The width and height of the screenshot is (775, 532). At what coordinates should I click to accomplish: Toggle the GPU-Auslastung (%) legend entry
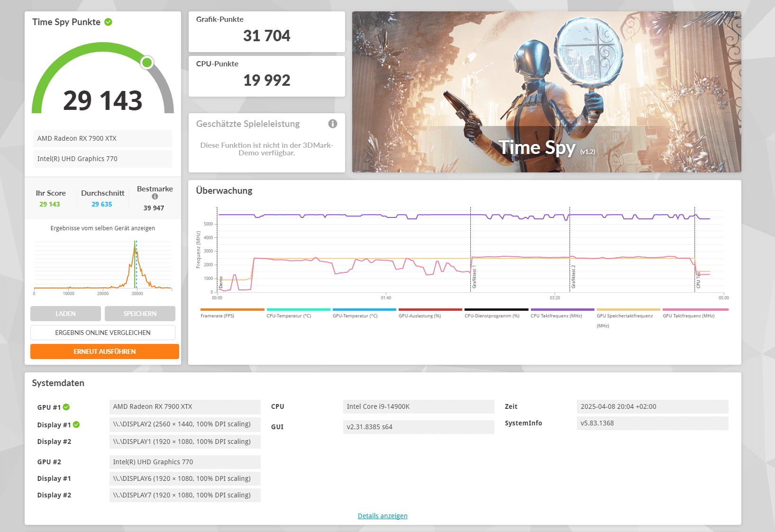pyautogui.click(x=430, y=313)
